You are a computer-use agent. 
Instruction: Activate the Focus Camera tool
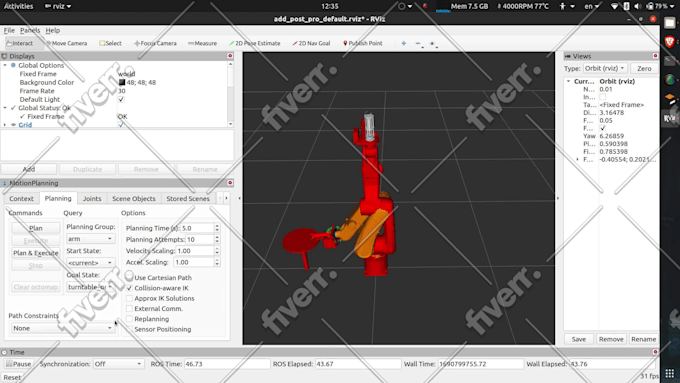pyautogui.click(x=155, y=43)
